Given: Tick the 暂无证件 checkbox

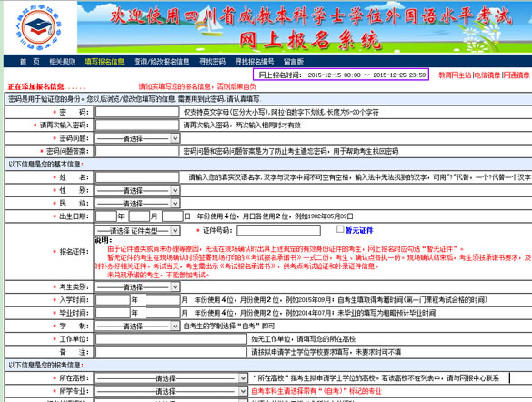Looking at the screenshot, I should coord(340,229).
